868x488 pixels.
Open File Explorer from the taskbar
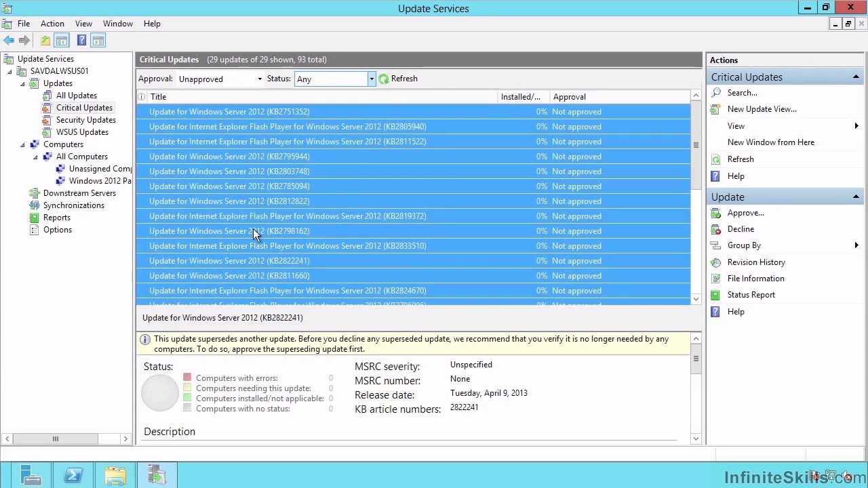pos(115,475)
